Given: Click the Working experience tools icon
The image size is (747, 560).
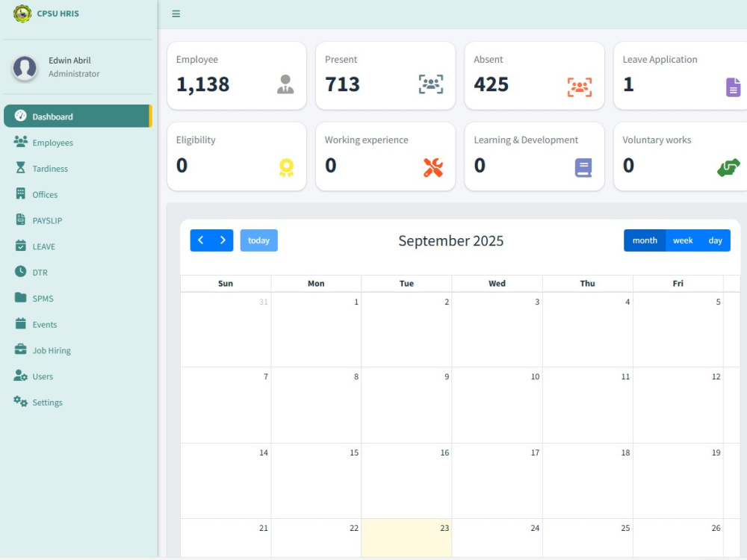Looking at the screenshot, I should coord(433,167).
